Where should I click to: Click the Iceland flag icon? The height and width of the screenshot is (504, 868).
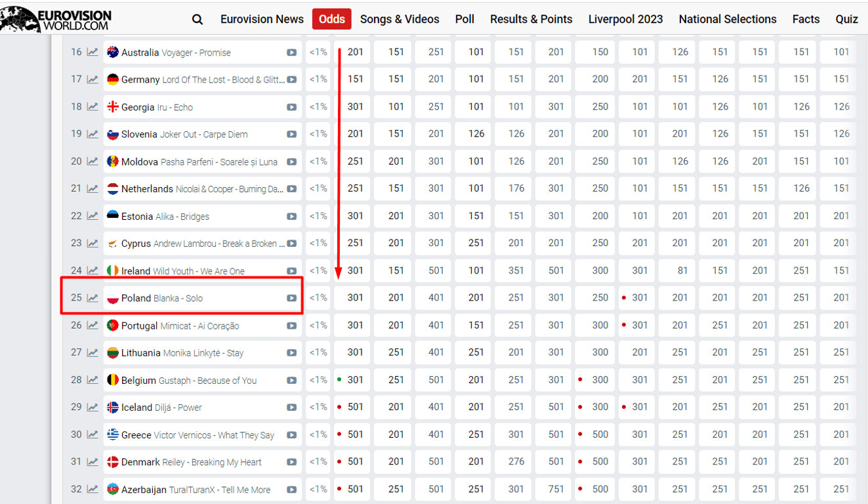pos(113,407)
